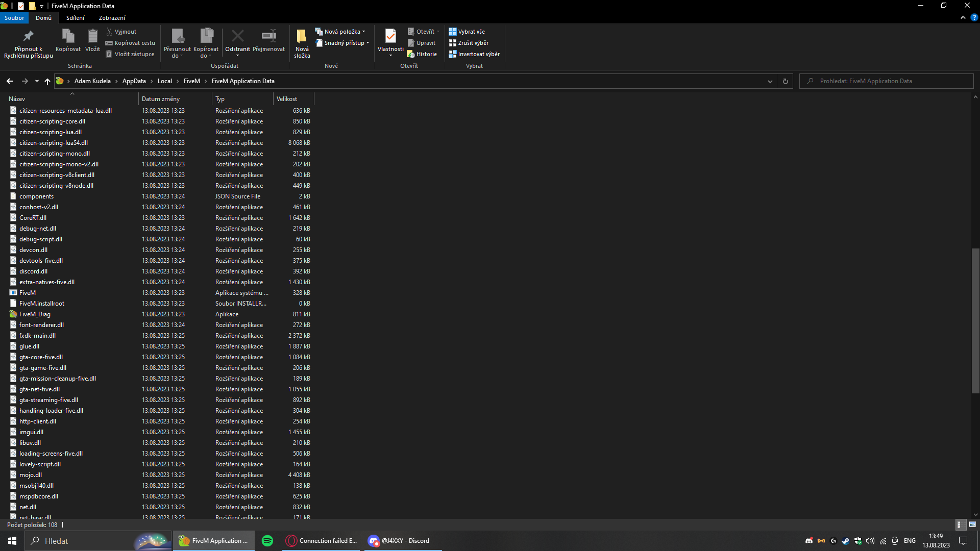Click the Odstranit delete icon
980x551 pixels.
pyautogui.click(x=237, y=36)
